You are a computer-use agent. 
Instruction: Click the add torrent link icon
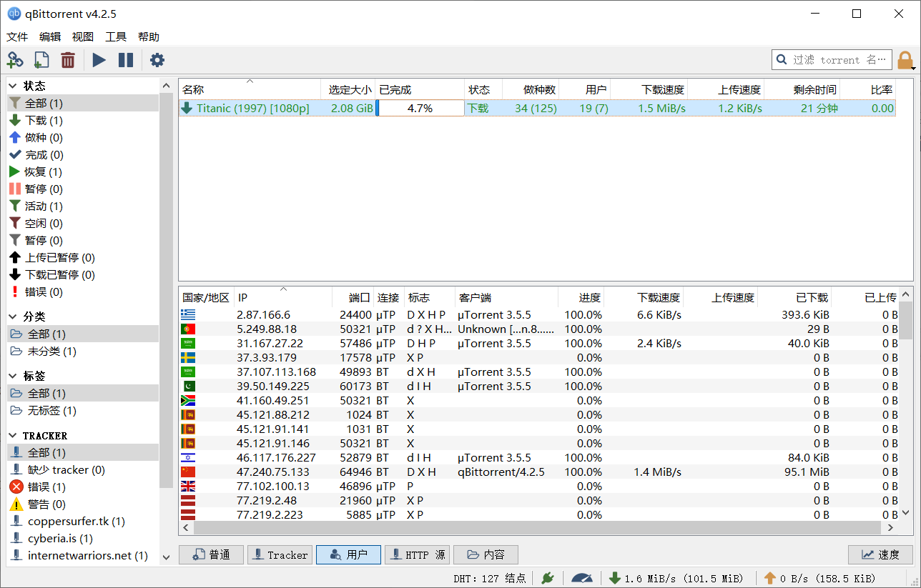pyautogui.click(x=15, y=60)
